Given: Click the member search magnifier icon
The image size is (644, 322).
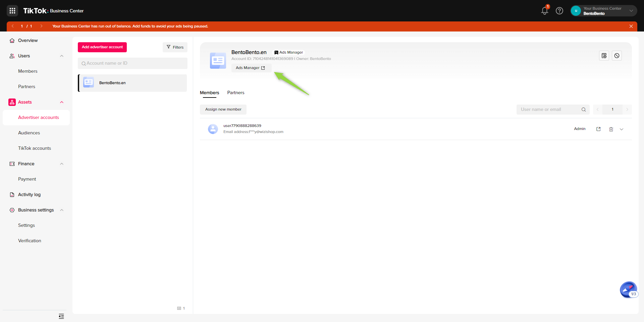Looking at the screenshot, I should tap(584, 110).
